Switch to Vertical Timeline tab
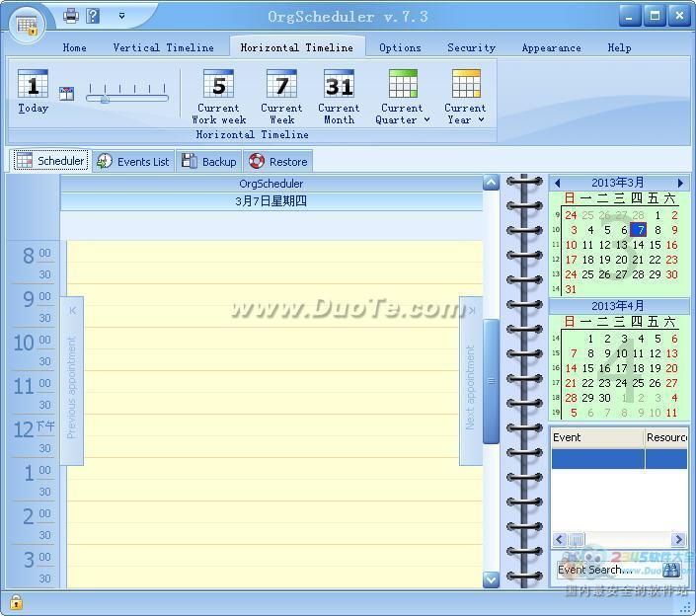Screen dimensions: 696x616 point(163,47)
